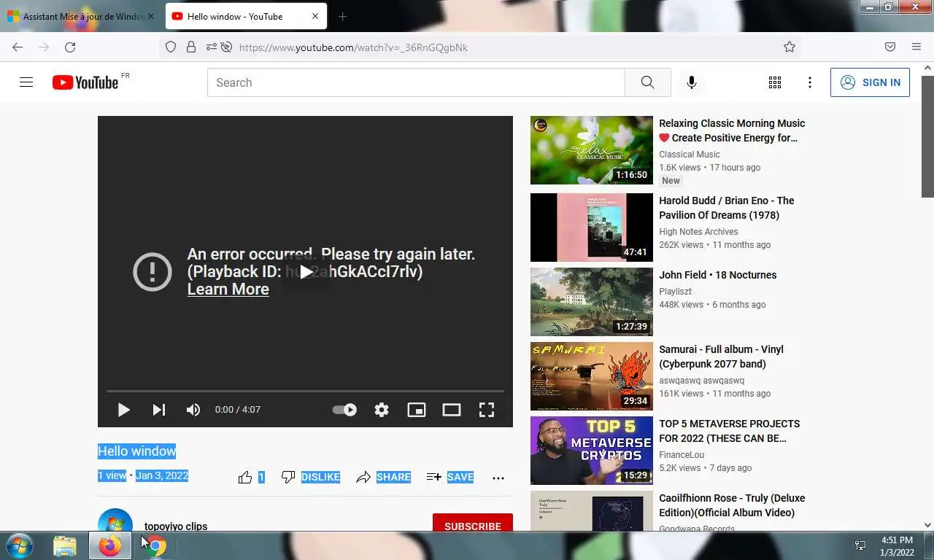Open Harold Budd Pavilion Of Dreams thumbnail

pos(592,227)
